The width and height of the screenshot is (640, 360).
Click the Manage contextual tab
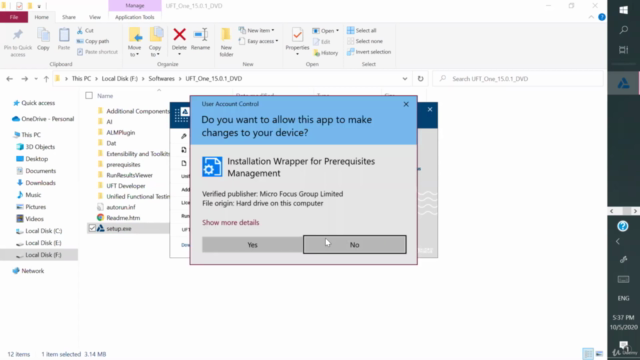135,6
